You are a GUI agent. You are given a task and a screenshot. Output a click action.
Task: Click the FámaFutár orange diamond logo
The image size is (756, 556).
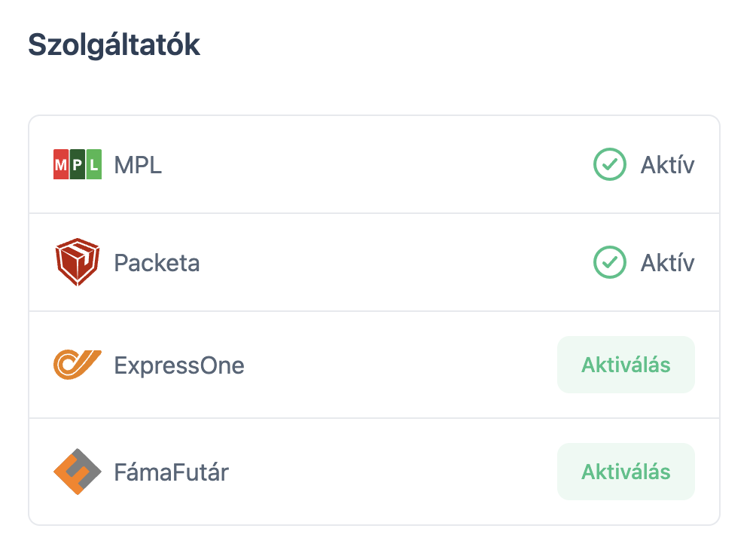tap(78, 472)
